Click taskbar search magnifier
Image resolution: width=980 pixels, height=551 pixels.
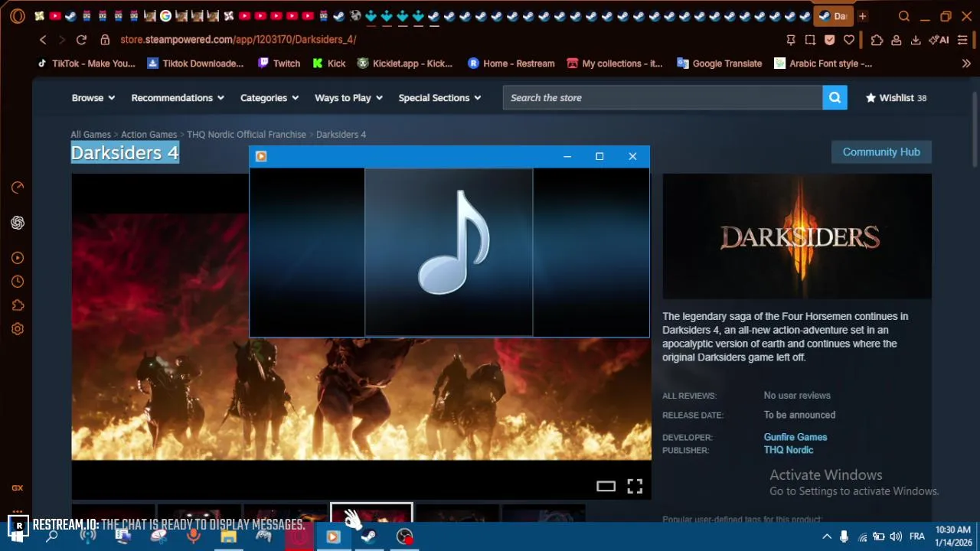tap(52, 536)
